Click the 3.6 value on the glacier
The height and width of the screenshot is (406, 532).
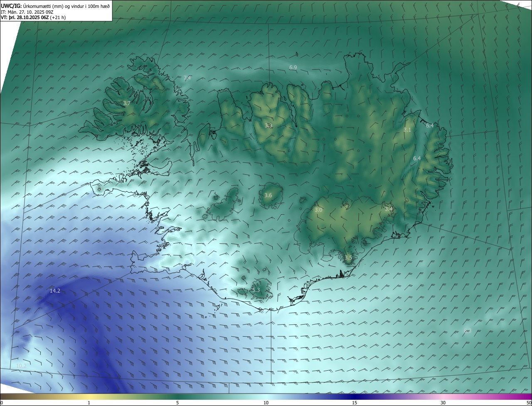tap(268, 196)
